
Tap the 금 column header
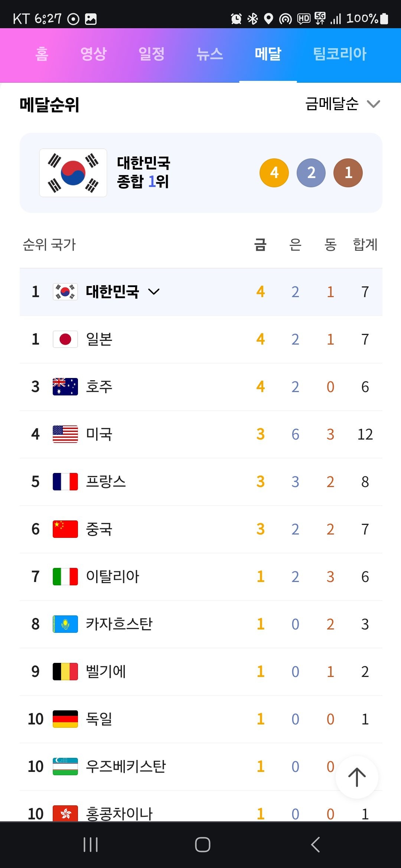point(260,244)
